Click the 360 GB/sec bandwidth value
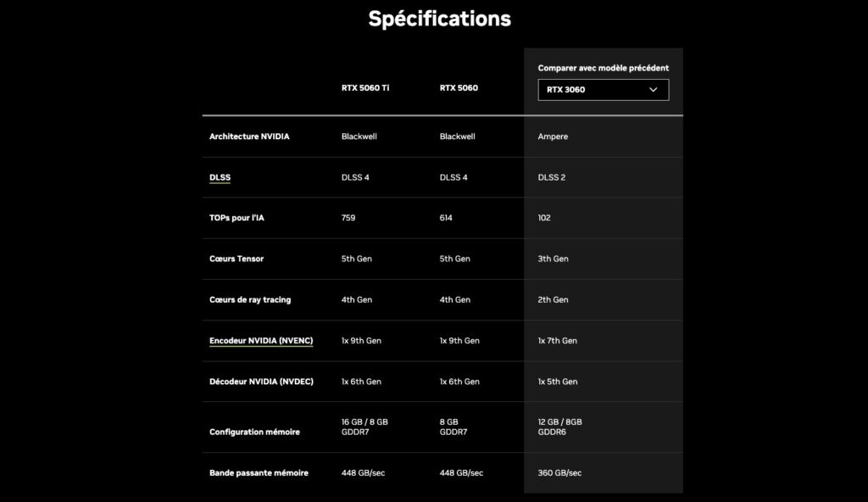 point(559,472)
